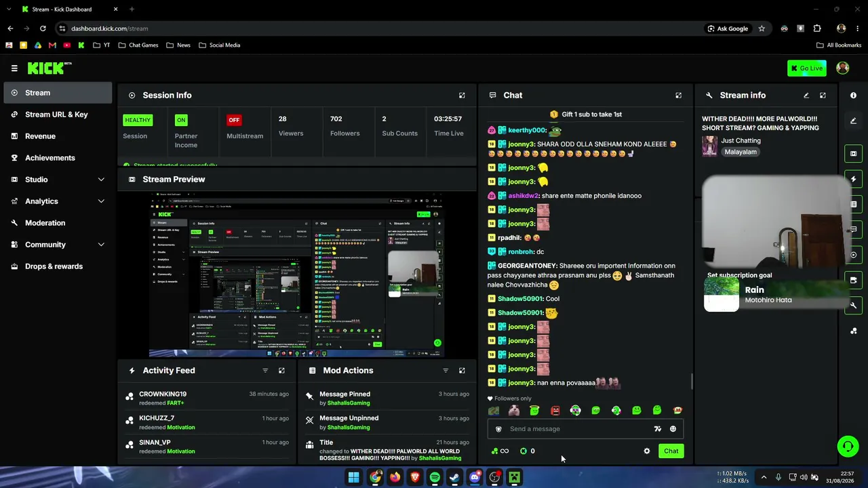Go to the Revenue section

[x=57, y=136]
